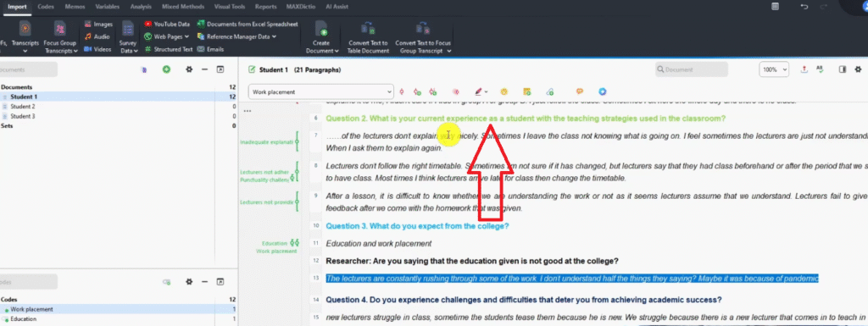Select the Sets row
Viewport: 868px width, 326px height.
[x=119, y=126]
